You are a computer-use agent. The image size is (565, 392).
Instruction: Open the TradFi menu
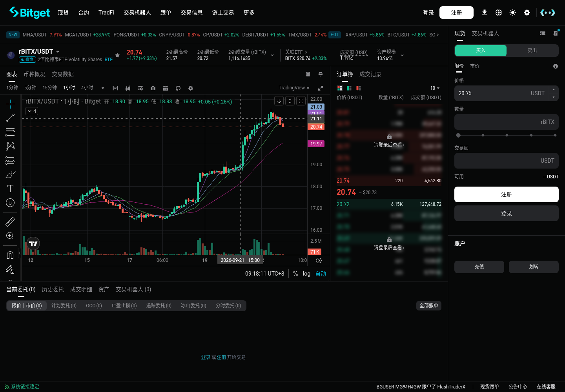pos(106,13)
